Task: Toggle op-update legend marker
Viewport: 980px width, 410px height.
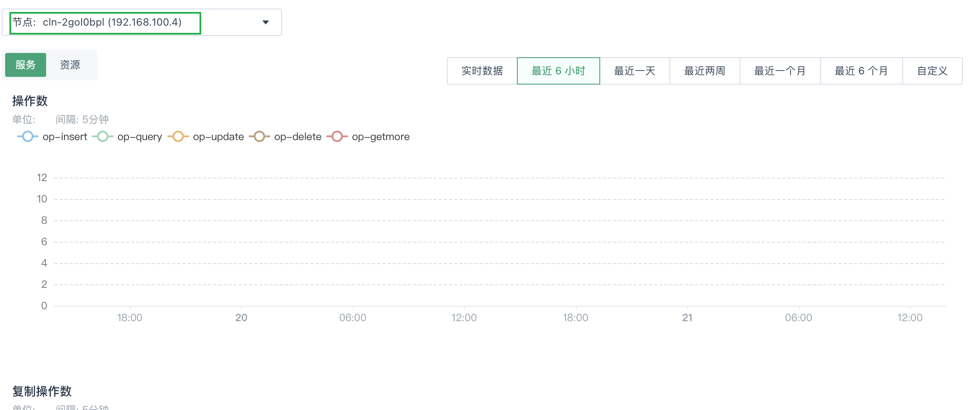Action: tap(178, 137)
